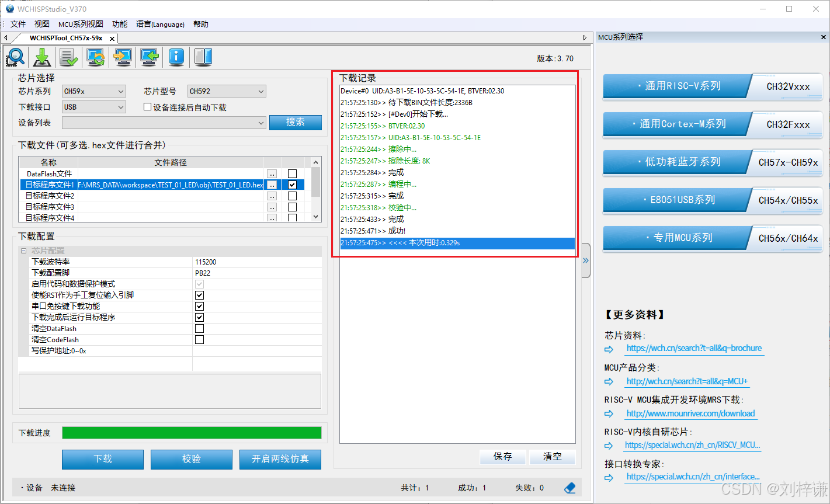This screenshot has height=504, width=830.
Task: Check the 清空DataFlash option
Action: tap(199, 328)
